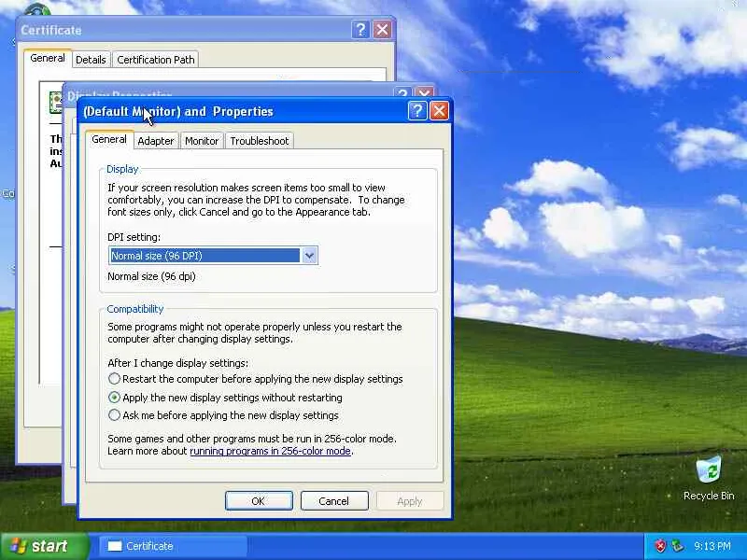Click the Normal size (96 dpi) description text
The height and width of the screenshot is (560, 747).
[151, 276]
